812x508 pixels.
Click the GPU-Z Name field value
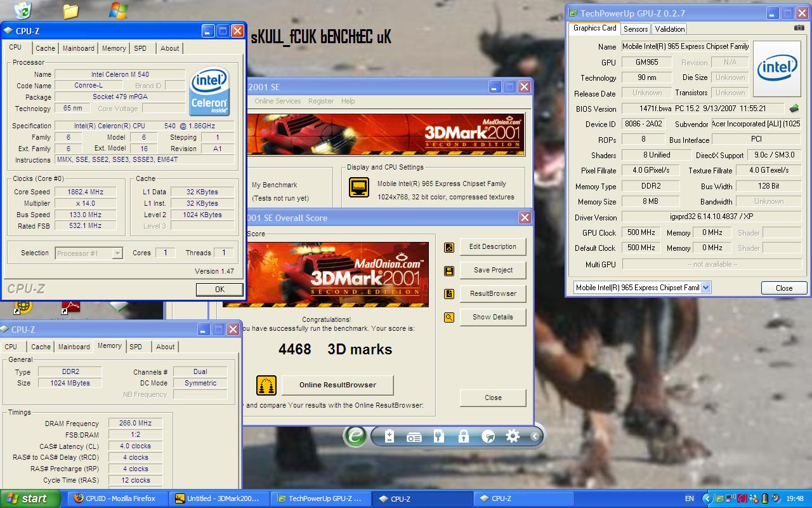pos(686,46)
